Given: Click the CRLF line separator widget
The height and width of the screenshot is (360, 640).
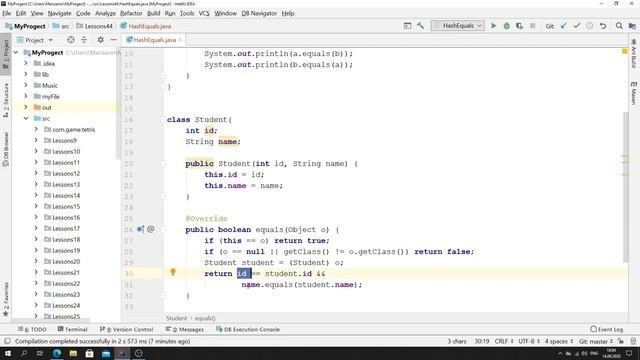Looking at the screenshot, I should (x=503, y=341).
